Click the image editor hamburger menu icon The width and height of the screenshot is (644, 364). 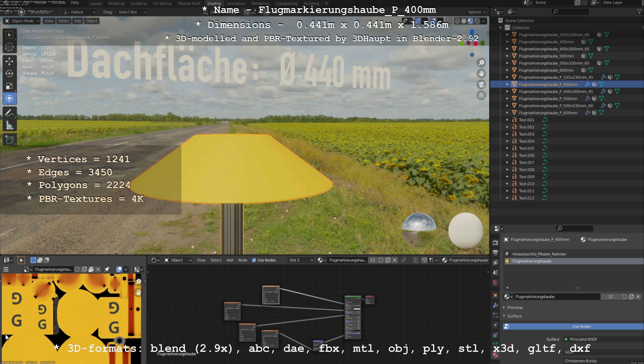(6, 269)
